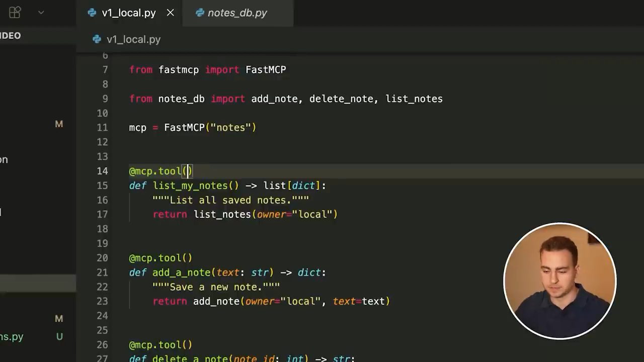
Task: Click the @mcp.tool() decorator on line 26
Action: pos(160,345)
